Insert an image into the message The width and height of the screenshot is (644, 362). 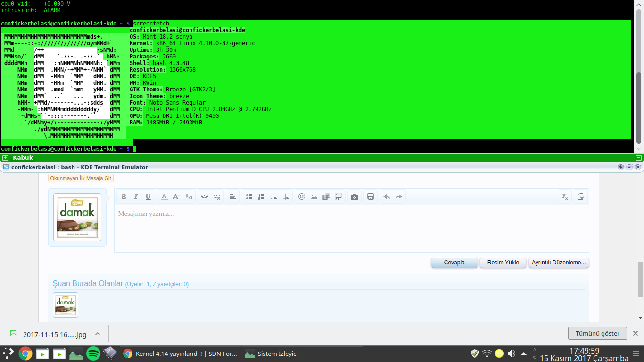(x=314, y=197)
